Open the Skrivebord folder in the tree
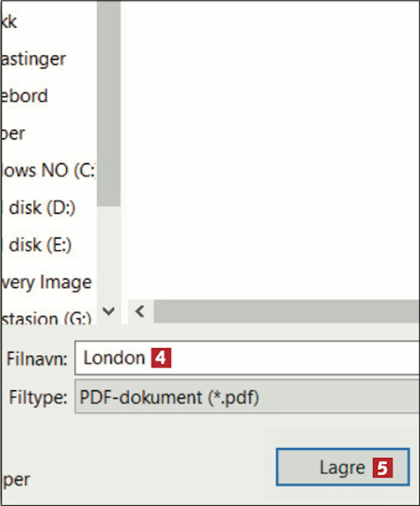This screenshot has height=506, width=420. 25,96
